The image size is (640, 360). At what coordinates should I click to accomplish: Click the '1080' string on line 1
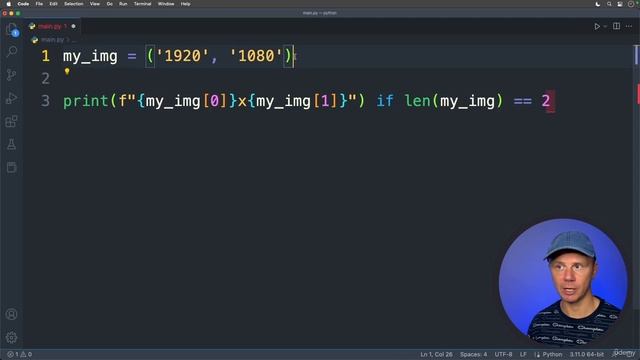pos(256,56)
